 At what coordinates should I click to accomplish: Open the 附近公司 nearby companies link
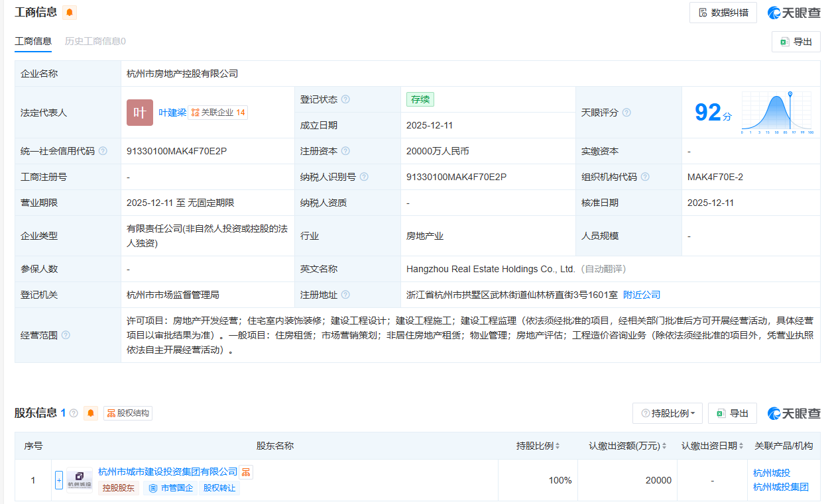[x=640, y=294]
